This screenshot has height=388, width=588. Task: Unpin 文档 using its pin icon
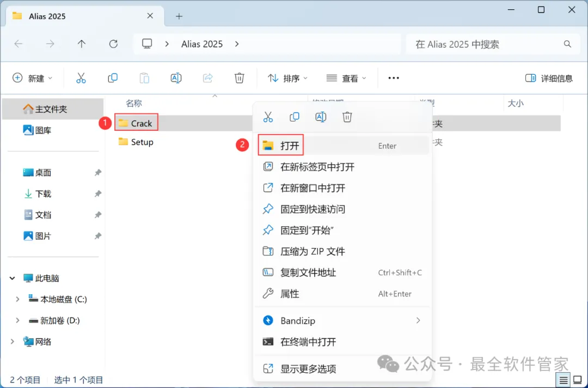[x=97, y=215]
